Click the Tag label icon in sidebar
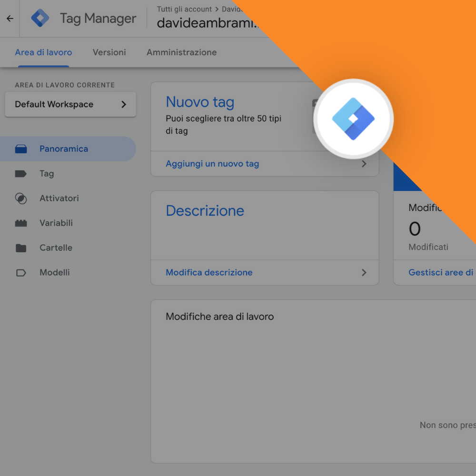 [21, 174]
